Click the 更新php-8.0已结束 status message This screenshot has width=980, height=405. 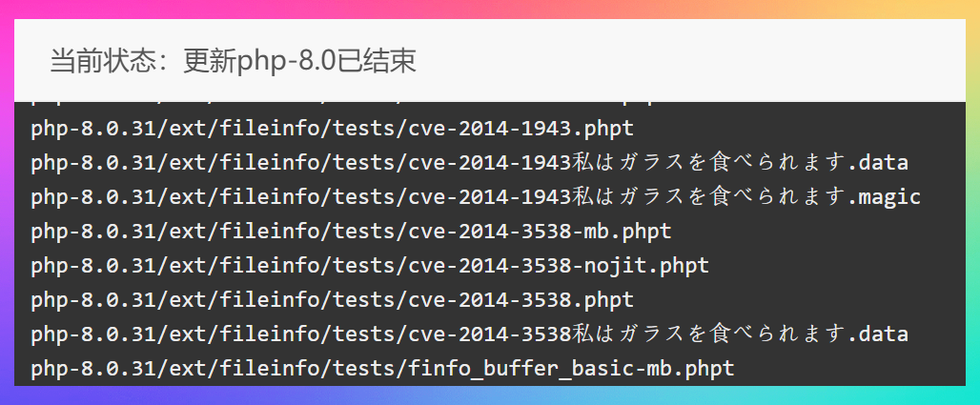(299, 62)
